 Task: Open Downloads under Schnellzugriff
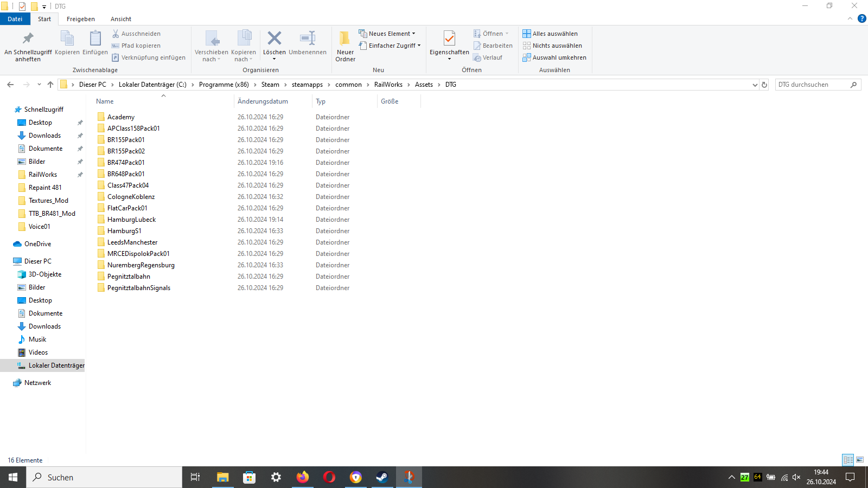(44, 136)
